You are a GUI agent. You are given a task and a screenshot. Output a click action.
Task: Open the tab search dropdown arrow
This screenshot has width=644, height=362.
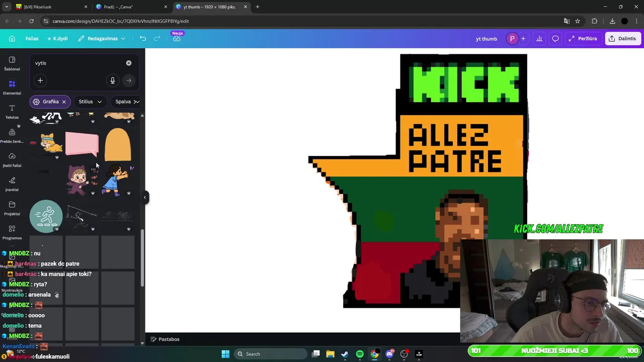pos(7,7)
